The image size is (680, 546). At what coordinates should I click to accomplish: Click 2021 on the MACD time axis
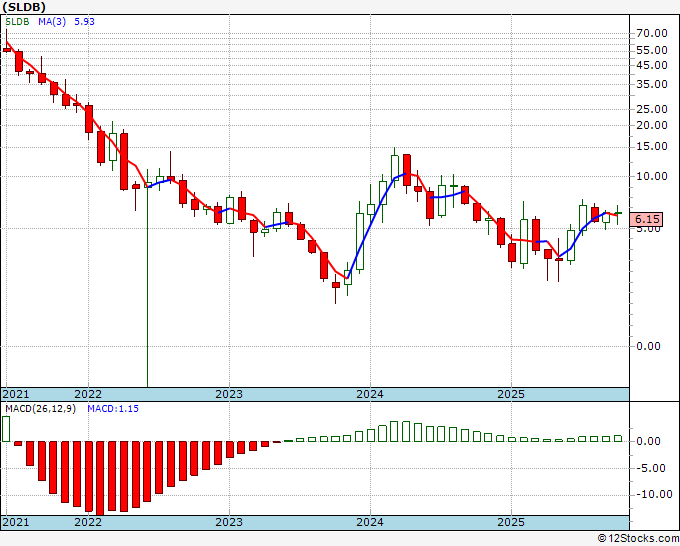[16, 522]
